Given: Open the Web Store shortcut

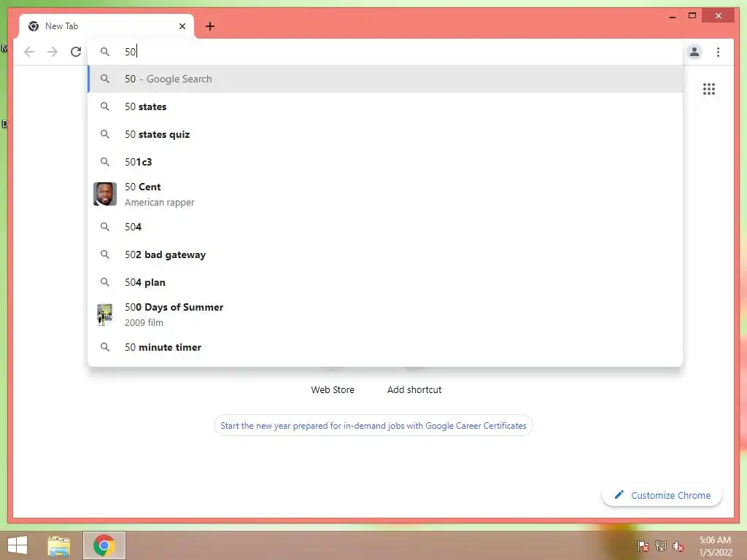Looking at the screenshot, I should [x=333, y=389].
